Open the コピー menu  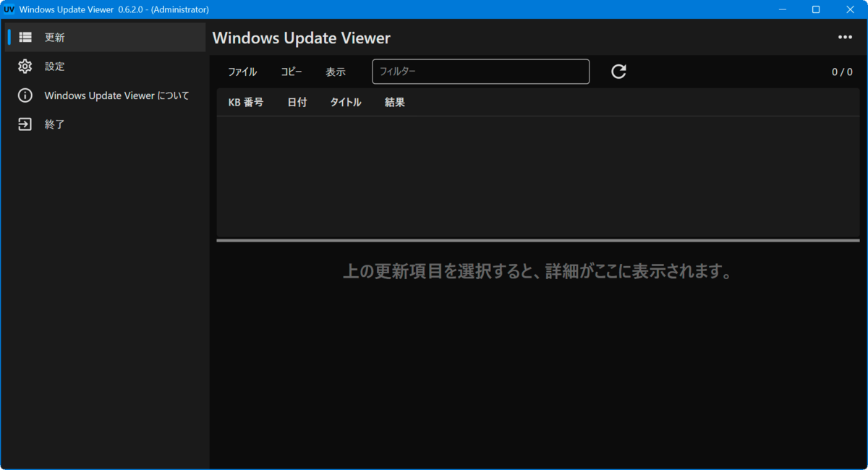[x=292, y=72]
